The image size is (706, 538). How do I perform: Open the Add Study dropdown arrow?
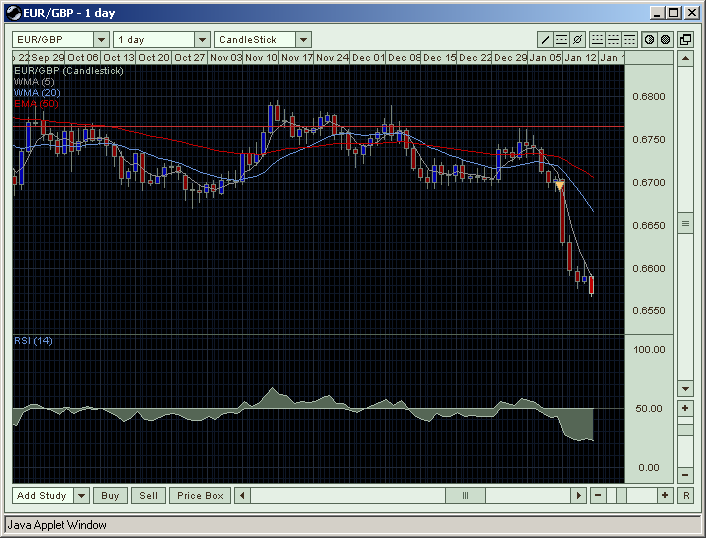tap(81, 495)
